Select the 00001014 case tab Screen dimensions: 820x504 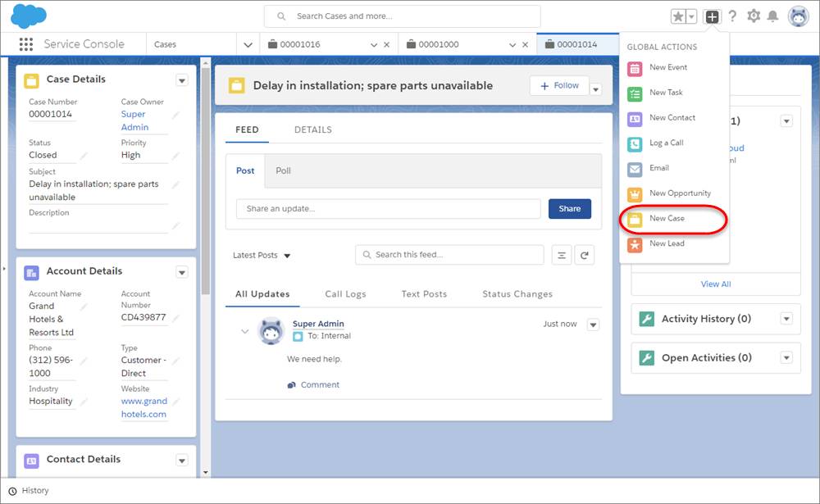coord(576,44)
